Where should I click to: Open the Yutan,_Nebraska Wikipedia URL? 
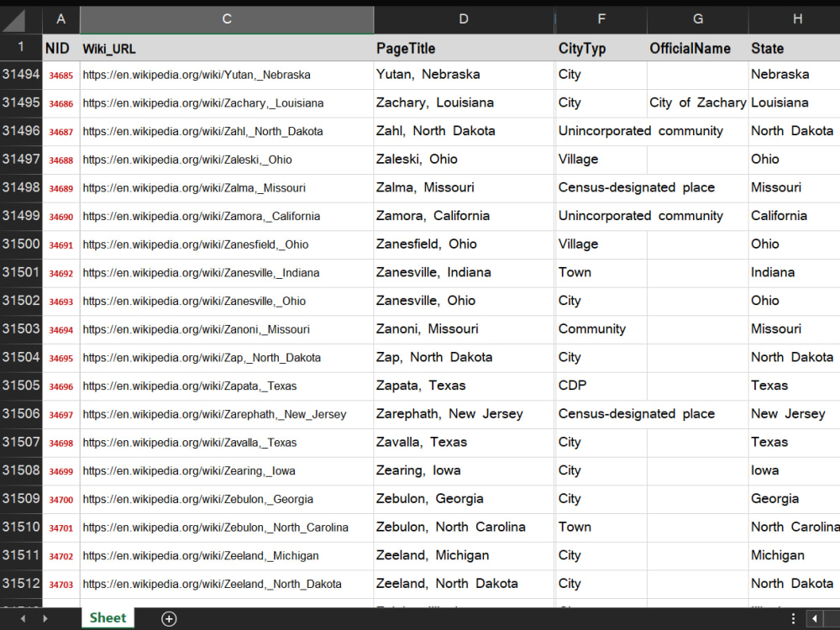click(197, 75)
